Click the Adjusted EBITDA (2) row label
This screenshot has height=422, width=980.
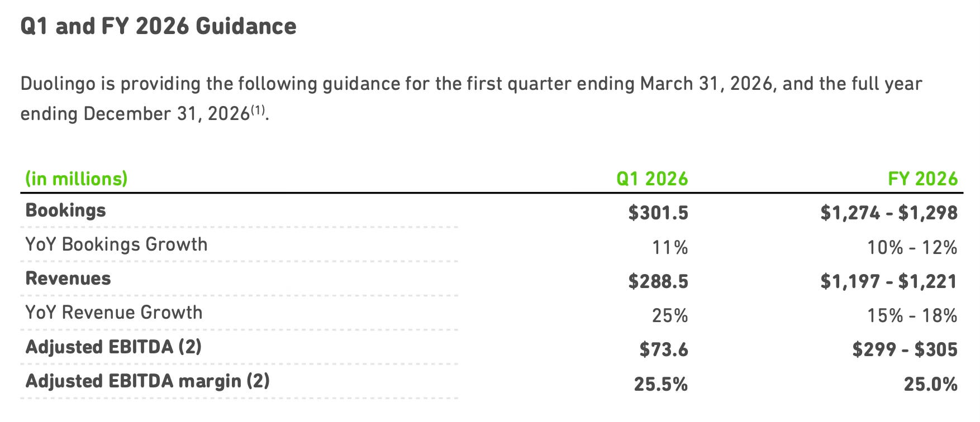pyautogui.click(x=113, y=347)
